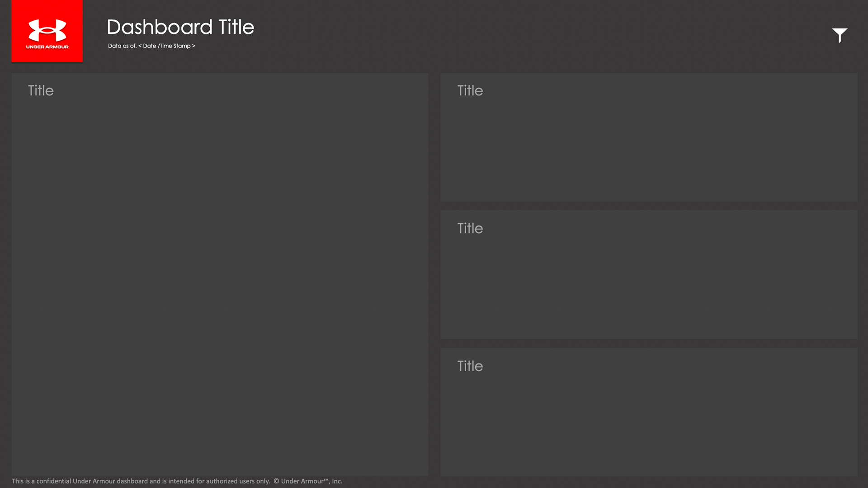Click the word "Title" after "Dashboard" in header
Image resolution: width=868 pixels, height=488 pixels.
(x=236, y=27)
